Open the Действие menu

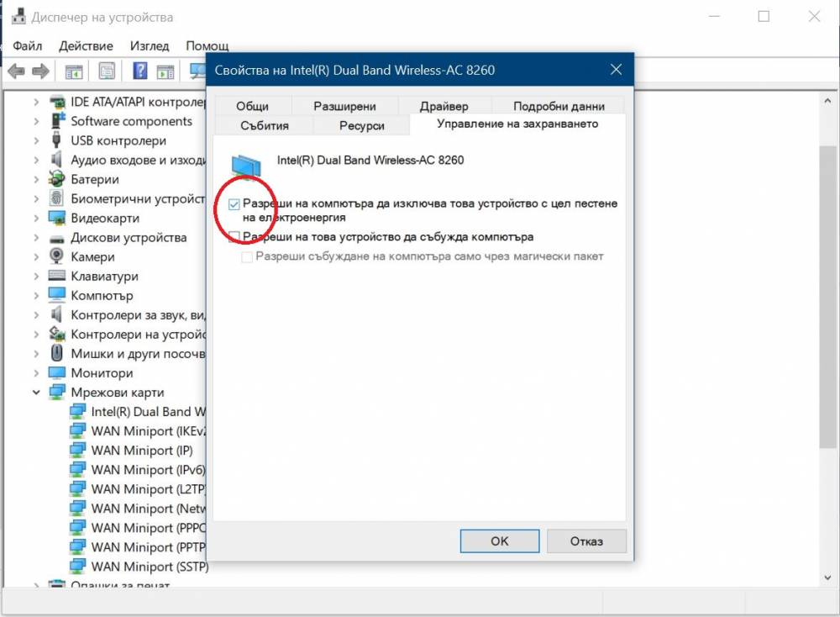[x=86, y=45]
